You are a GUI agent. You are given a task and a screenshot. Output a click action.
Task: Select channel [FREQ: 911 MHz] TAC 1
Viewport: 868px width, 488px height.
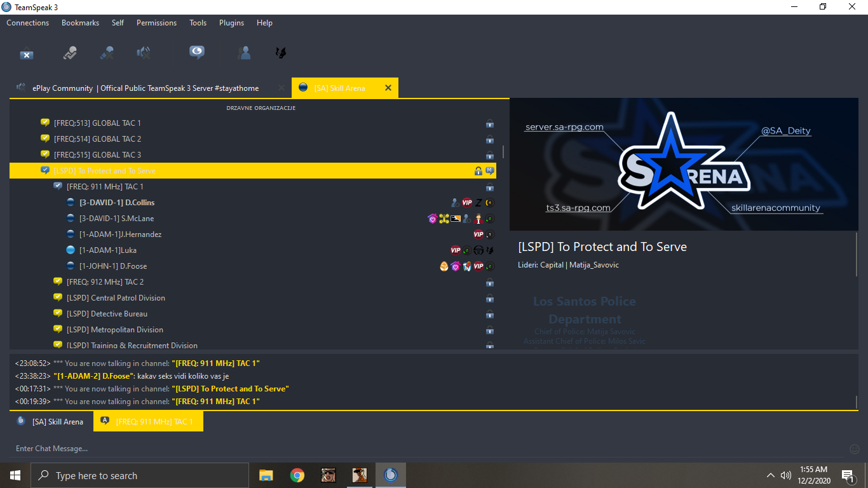(105, 186)
